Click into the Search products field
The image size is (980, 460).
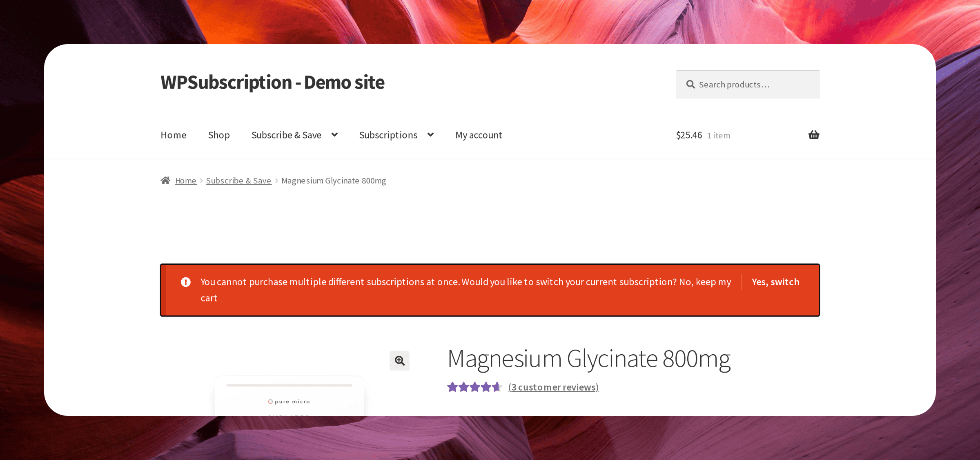[748, 85]
